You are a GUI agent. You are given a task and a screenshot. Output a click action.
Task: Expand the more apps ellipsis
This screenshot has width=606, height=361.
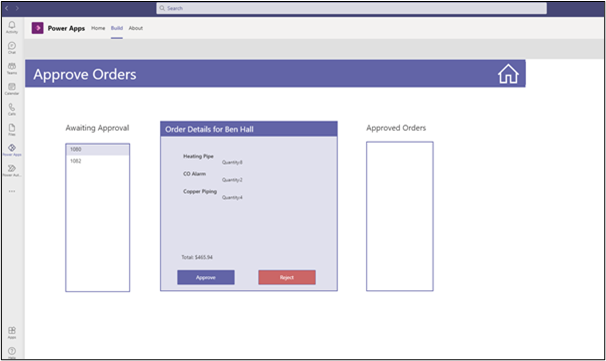12,191
